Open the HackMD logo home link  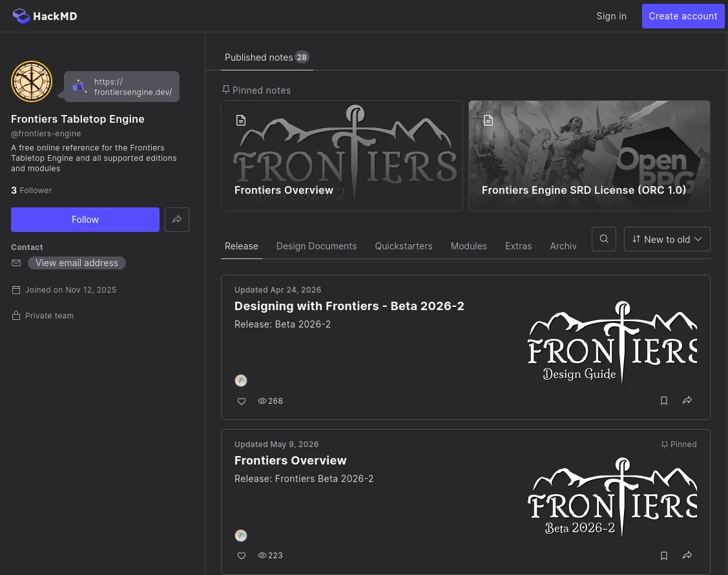45,16
